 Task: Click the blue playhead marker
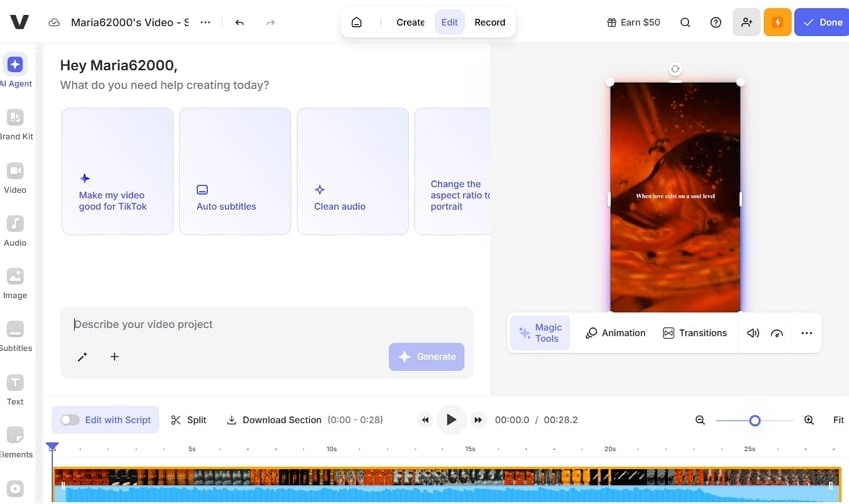tap(52, 447)
